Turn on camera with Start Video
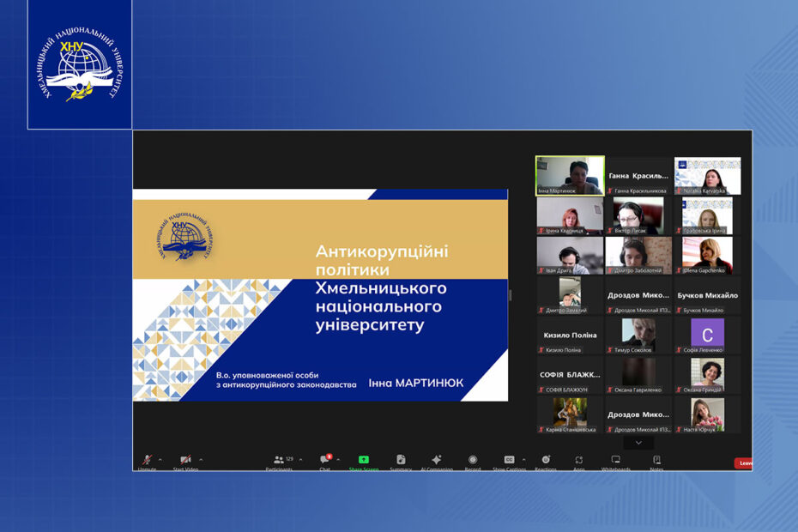The width and height of the screenshot is (798, 532). (x=185, y=461)
